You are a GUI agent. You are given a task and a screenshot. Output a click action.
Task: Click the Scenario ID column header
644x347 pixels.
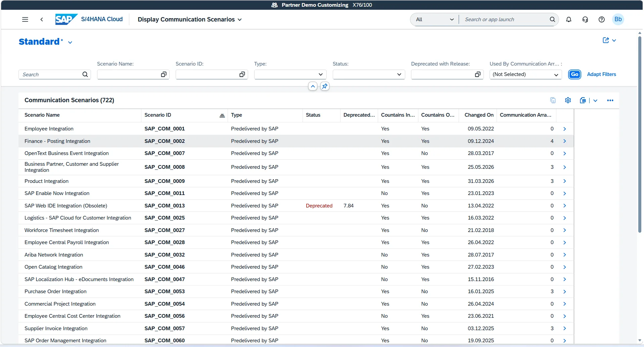[x=184, y=115]
